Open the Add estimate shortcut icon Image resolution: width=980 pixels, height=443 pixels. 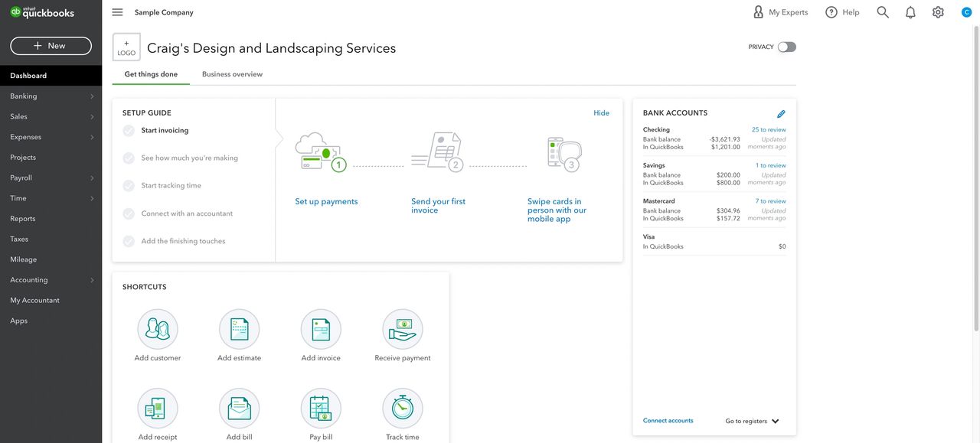point(239,329)
